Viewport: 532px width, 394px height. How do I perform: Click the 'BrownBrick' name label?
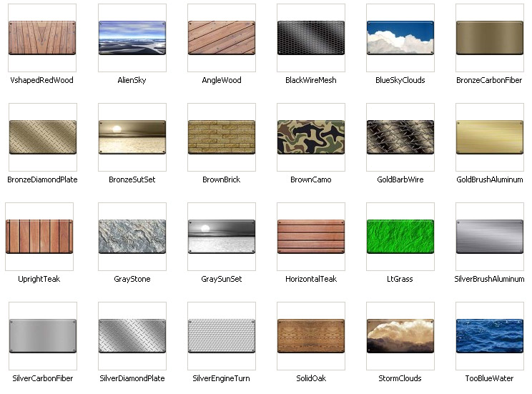[x=221, y=179]
